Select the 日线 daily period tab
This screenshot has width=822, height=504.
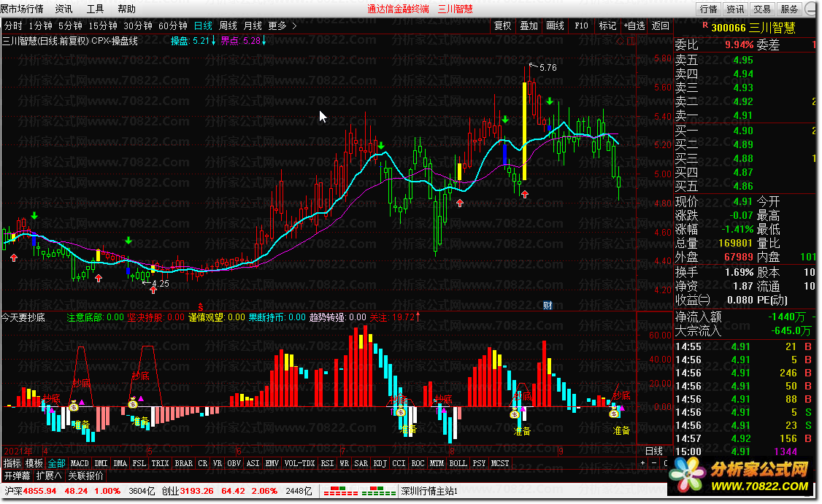203,26
